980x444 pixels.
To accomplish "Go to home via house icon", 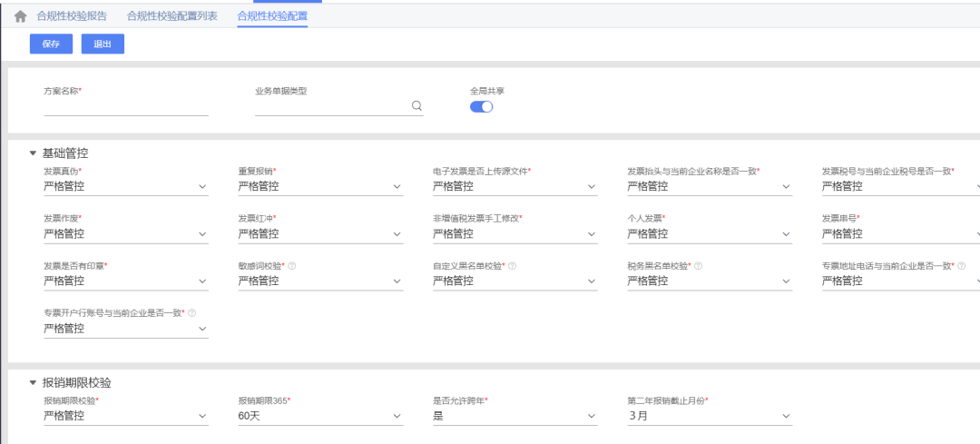I will [21, 17].
